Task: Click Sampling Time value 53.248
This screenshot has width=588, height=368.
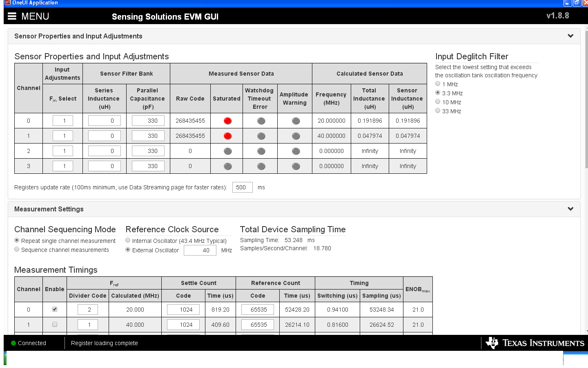Action: 294,240
